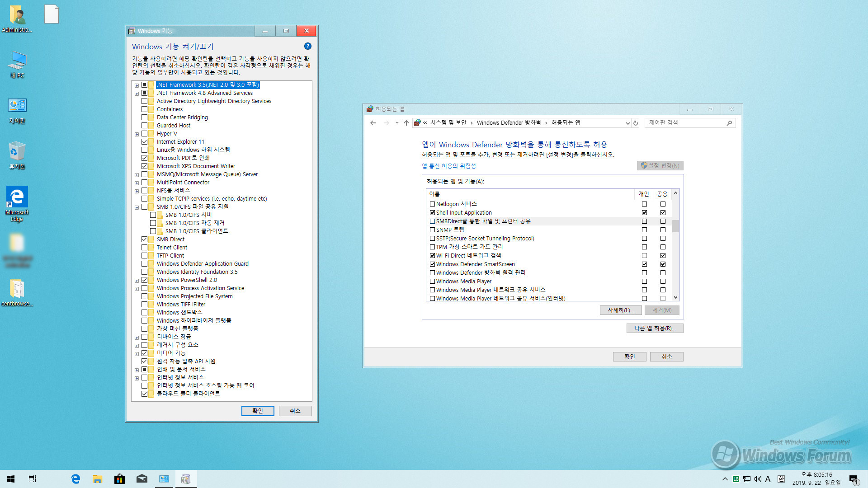Open Task View on taskbar
Viewport: 868px width, 488px height.
pyautogui.click(x=33, y=479)
